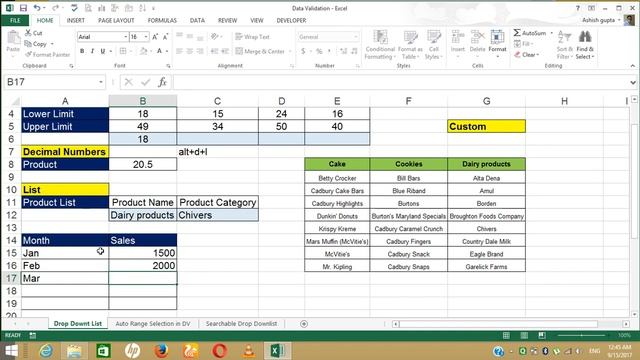Click the Format Painter brush
The height and width of the screenshot is (360, 640).
click(29, 54)
